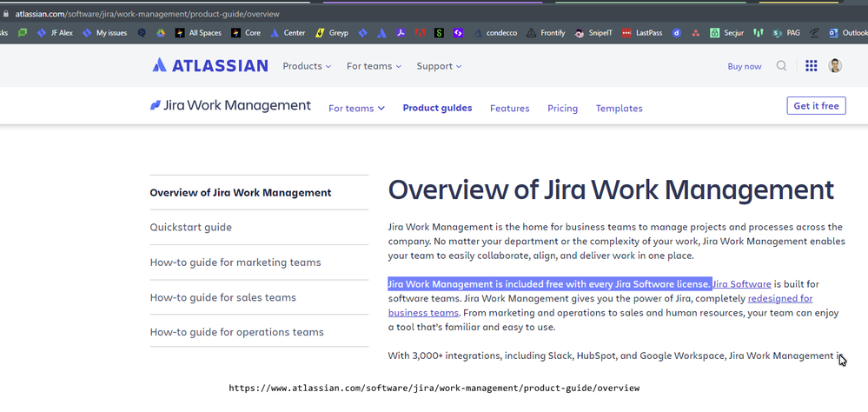Open the Secjur bookmark
Viewport: 868px width, 412px height.
(x=727, y=33)
